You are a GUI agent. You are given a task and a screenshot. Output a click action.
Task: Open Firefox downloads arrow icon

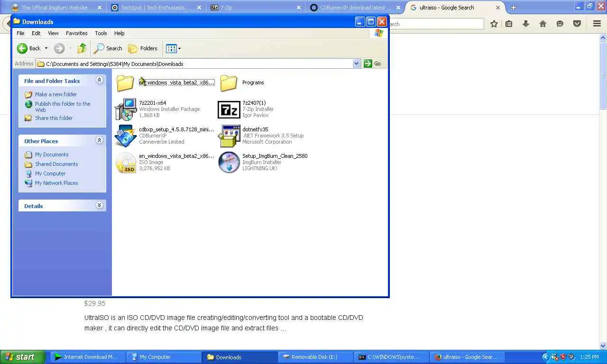[526, 24]
